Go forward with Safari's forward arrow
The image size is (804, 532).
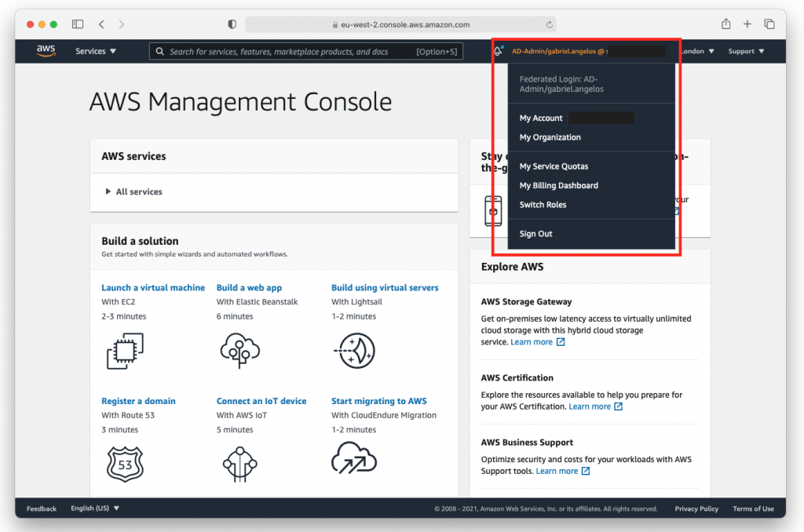tap(122, 24)
